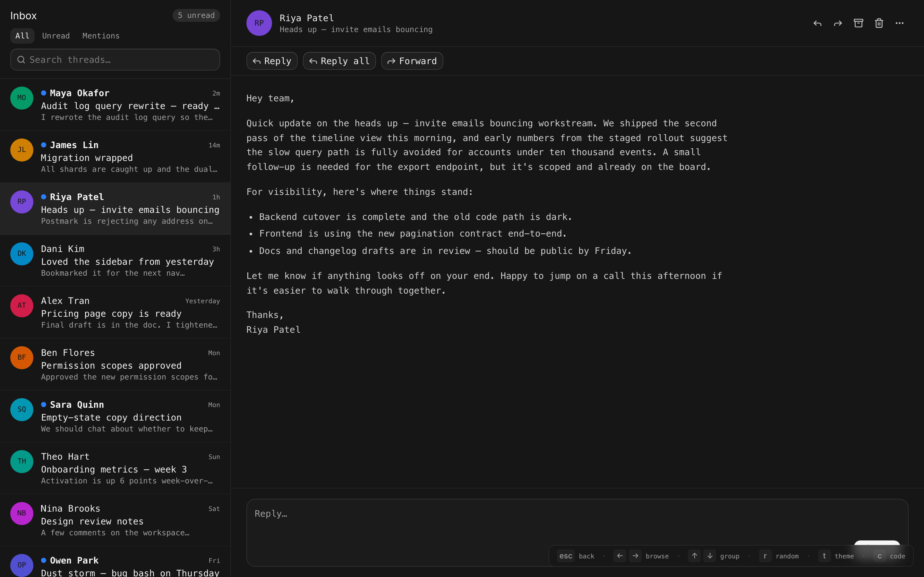Click the search magnifier icon
The height and width of the screenshot is (577, 924).
tap(21, 60)
